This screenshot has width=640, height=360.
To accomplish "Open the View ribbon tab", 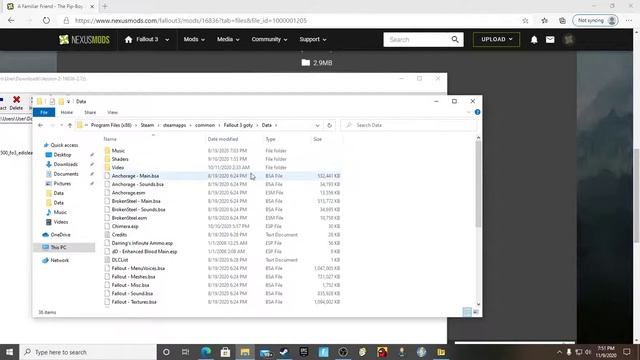I will 112,112.
